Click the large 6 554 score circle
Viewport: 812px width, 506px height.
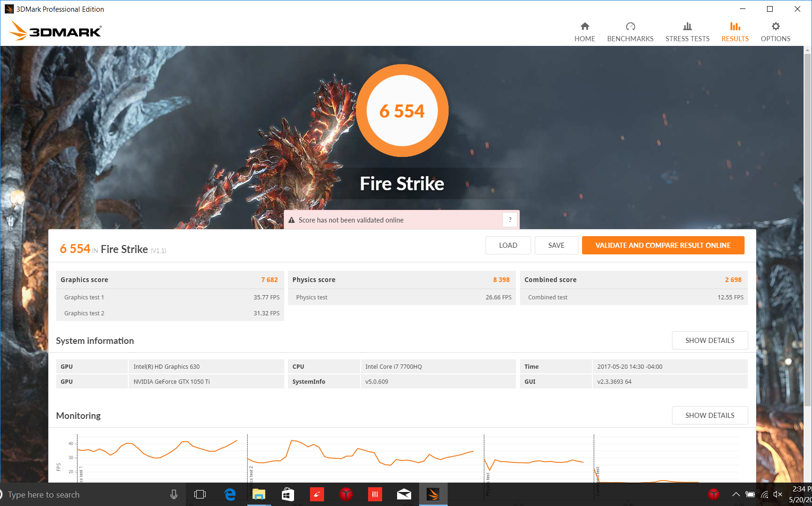pos(402,111)
